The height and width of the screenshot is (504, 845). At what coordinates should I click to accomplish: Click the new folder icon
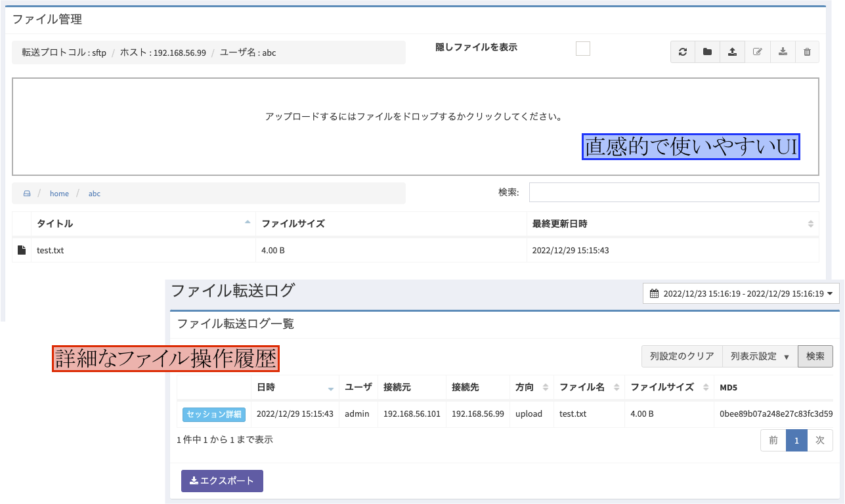707,52
